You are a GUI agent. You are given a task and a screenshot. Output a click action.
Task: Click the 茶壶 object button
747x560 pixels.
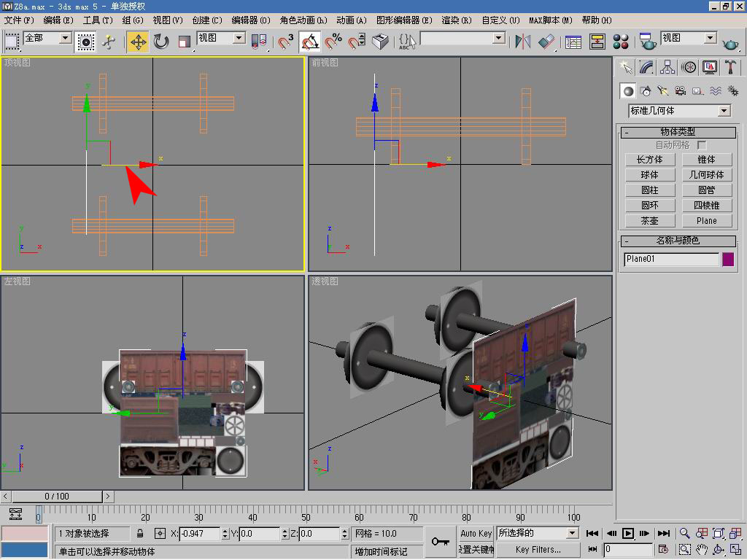coord(649,221)
